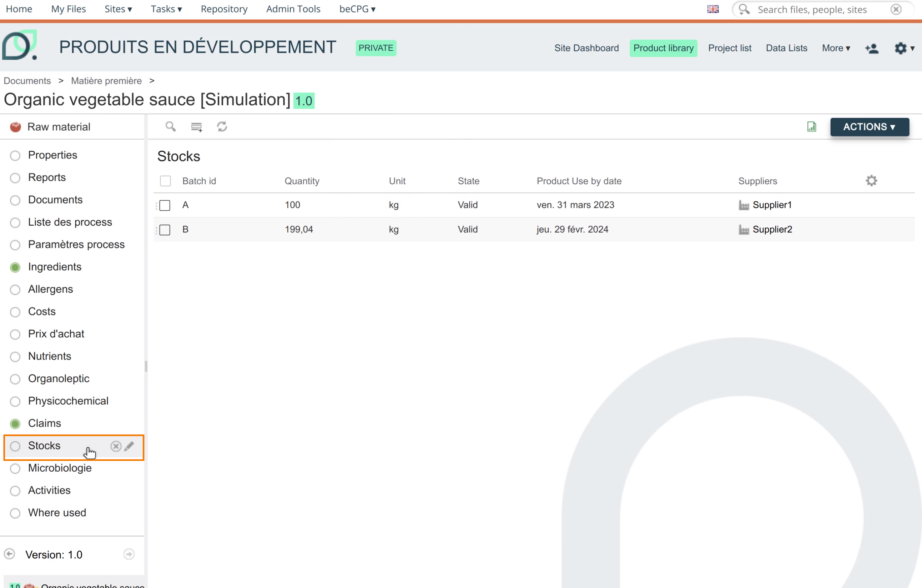Open My Files

(69, 9)
